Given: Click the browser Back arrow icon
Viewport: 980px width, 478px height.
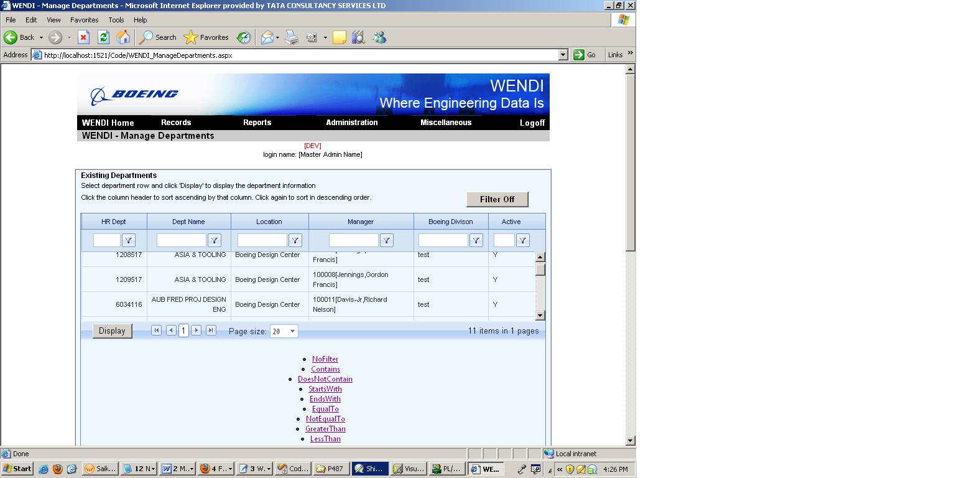Looking at the screenshot, I should coord(11,37).
